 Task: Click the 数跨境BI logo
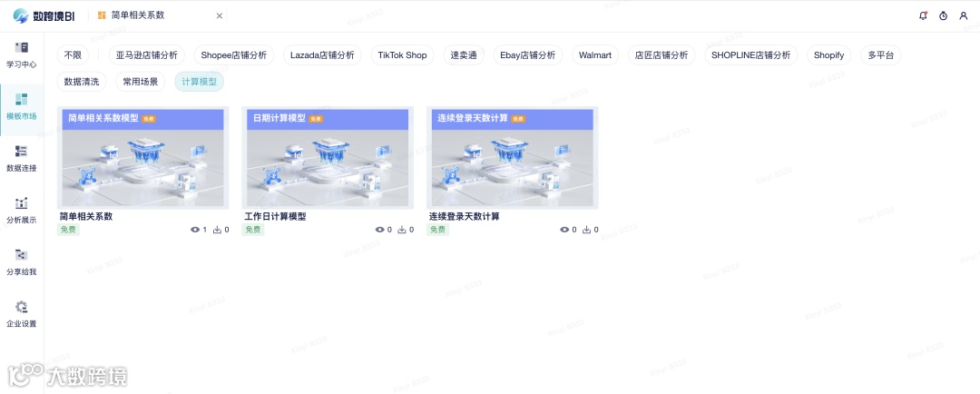coord(44,15)
